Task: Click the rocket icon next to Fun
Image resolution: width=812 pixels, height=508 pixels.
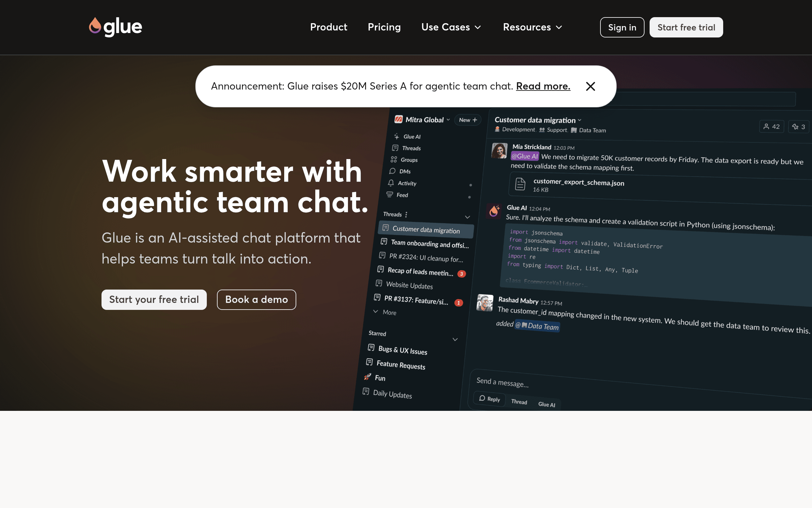Action: click(367, 377)
